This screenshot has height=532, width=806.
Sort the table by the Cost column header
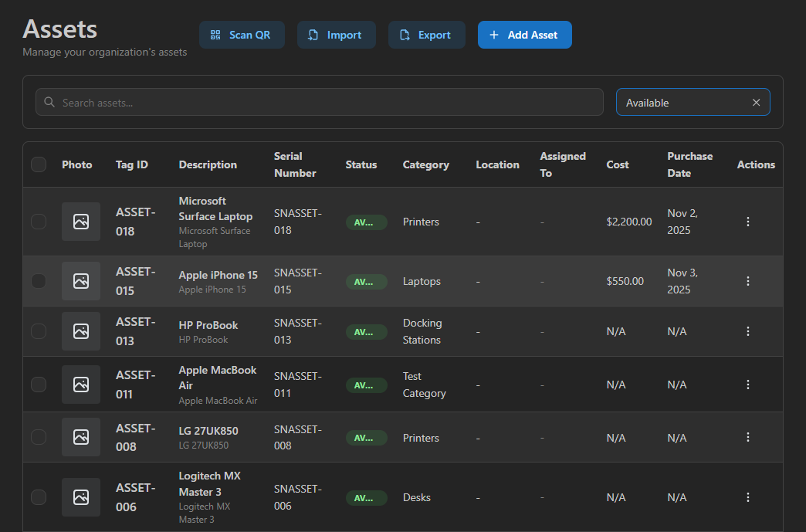[x=617, y=164]
